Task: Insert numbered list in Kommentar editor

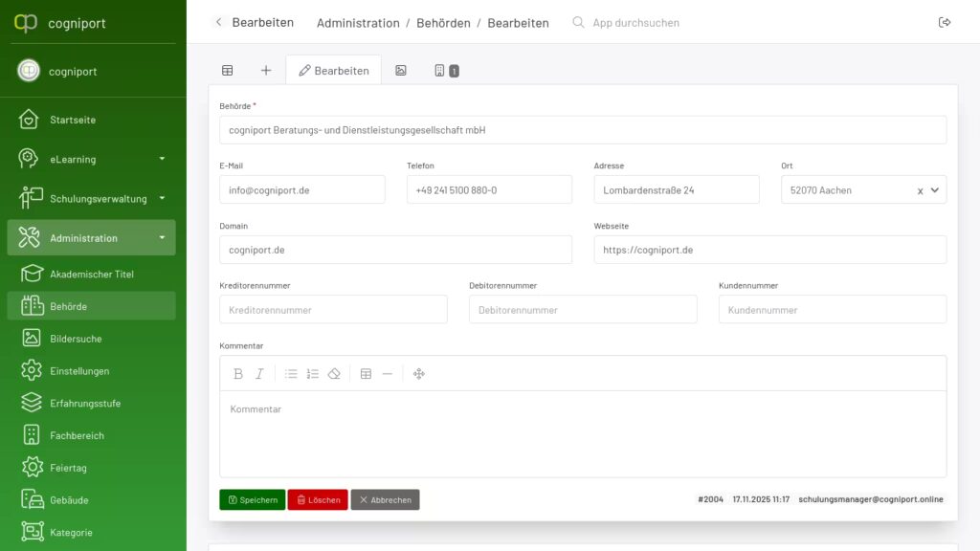Action: click(x=313, y=374)
